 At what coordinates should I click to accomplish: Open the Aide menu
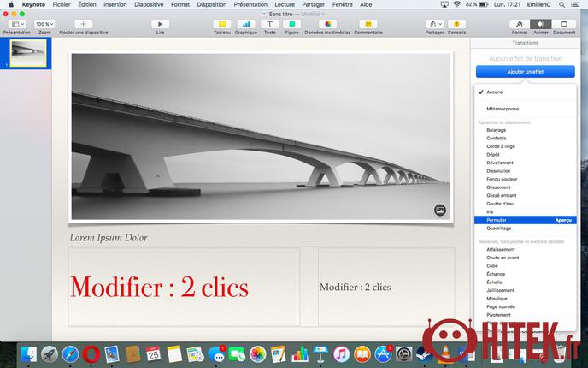tap(366, 4)
